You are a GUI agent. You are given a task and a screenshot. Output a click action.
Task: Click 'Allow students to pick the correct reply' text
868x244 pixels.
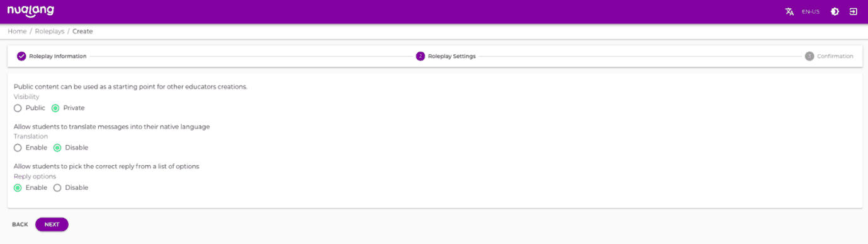pyautogui.click(x=106, y=166)
